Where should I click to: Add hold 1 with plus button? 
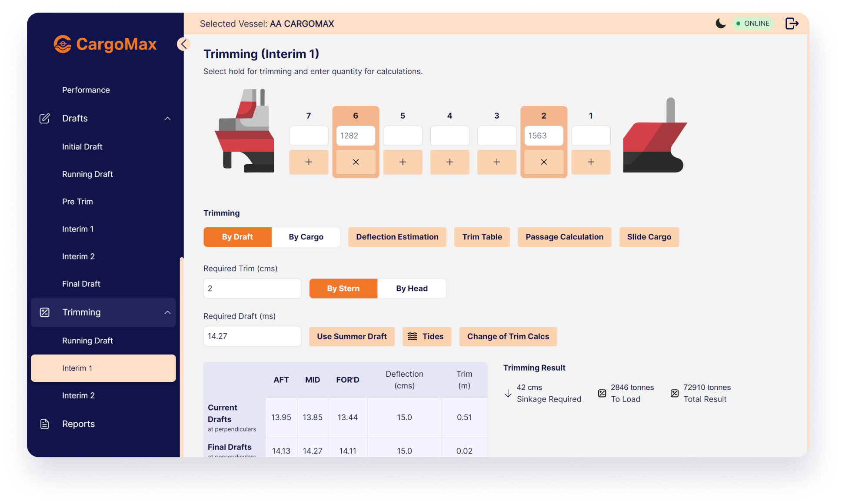tap(591, 162)
